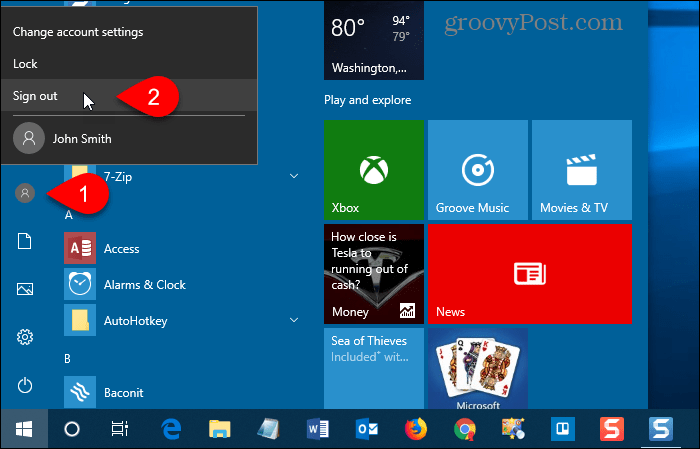This screenshot has width=700, height=449.
Task: Open the red News tile
Action: [529, 274]
